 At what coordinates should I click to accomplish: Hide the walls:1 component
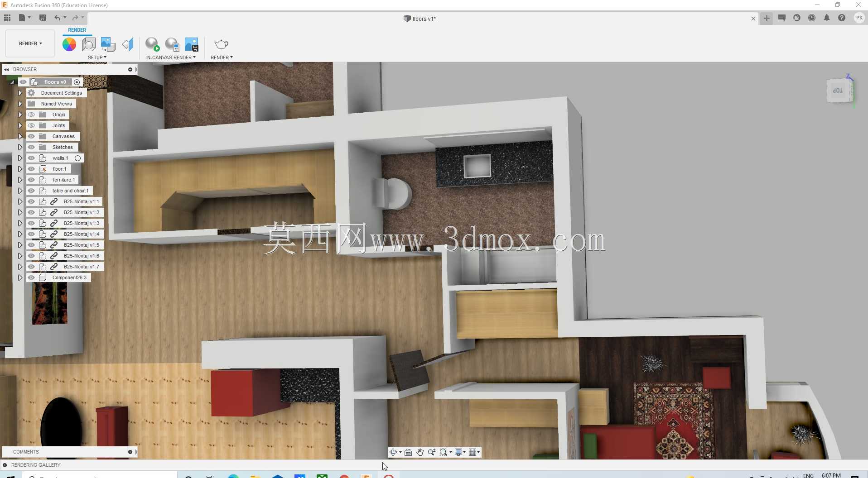pos(31,158)
